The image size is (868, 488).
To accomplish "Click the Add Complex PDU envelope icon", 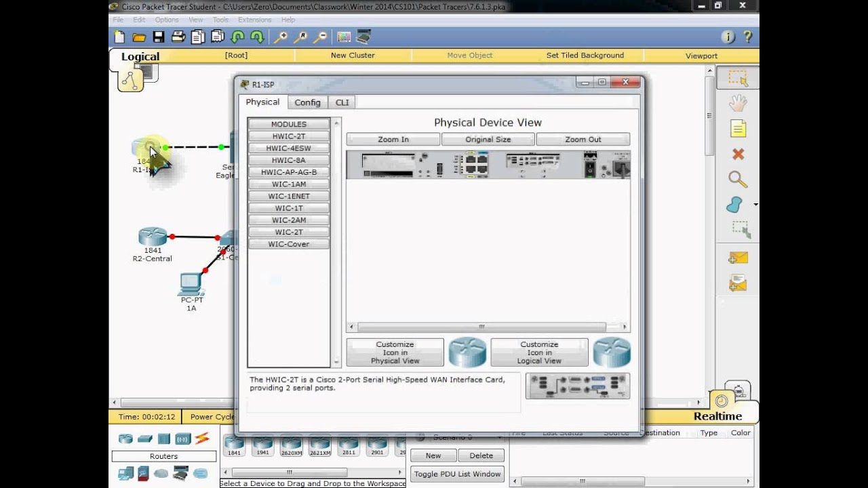I will (x=738, y=283).
